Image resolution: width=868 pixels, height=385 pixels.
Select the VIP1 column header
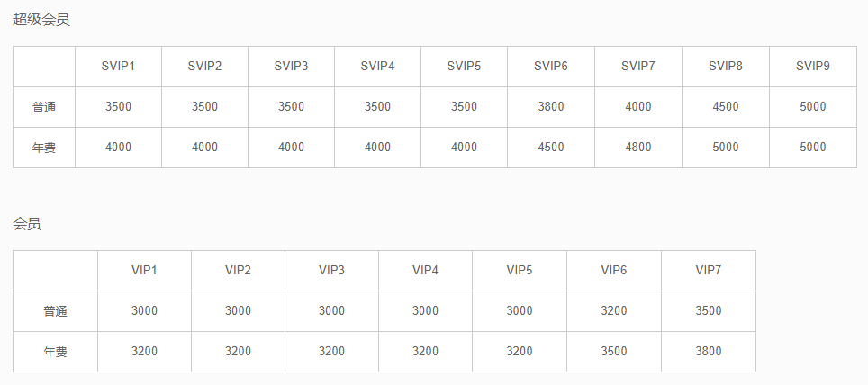[144, 271]
